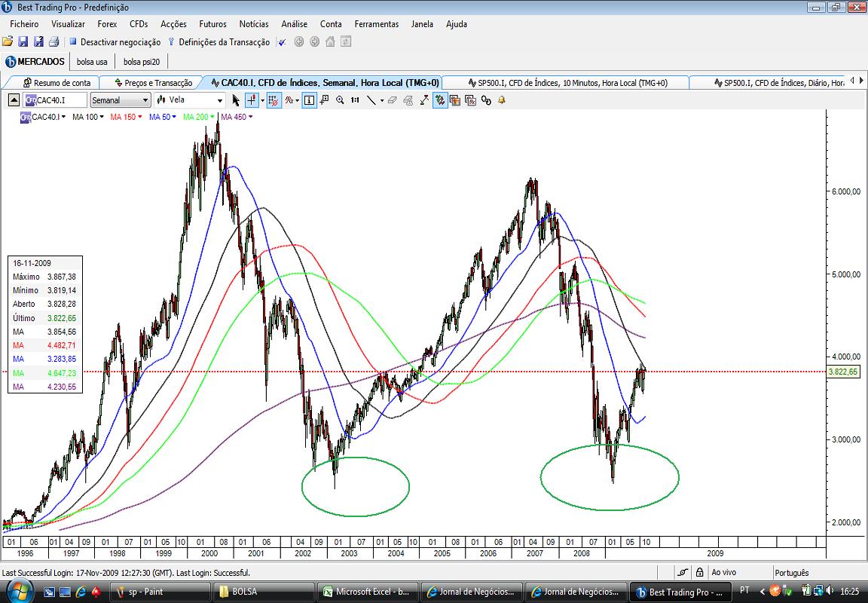Open the blue MA 50 dropdown
The image size is (868, 603).
[174, 117]
